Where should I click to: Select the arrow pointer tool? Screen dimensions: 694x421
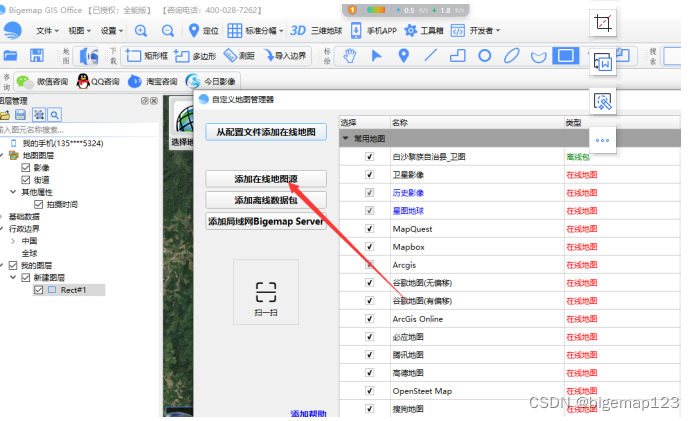click(x=376, y=56)
